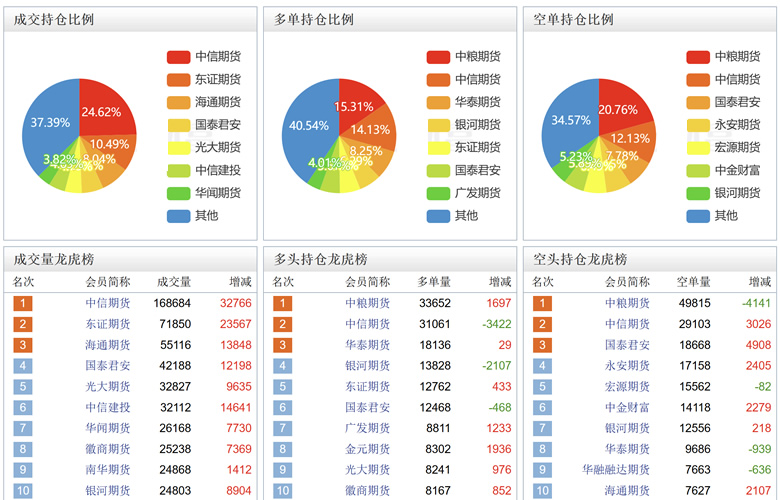Screen dimensions: 780x500
Task: Open 金元期货 link in 多头持仓龙虎榜
Action: pos(368,450)
